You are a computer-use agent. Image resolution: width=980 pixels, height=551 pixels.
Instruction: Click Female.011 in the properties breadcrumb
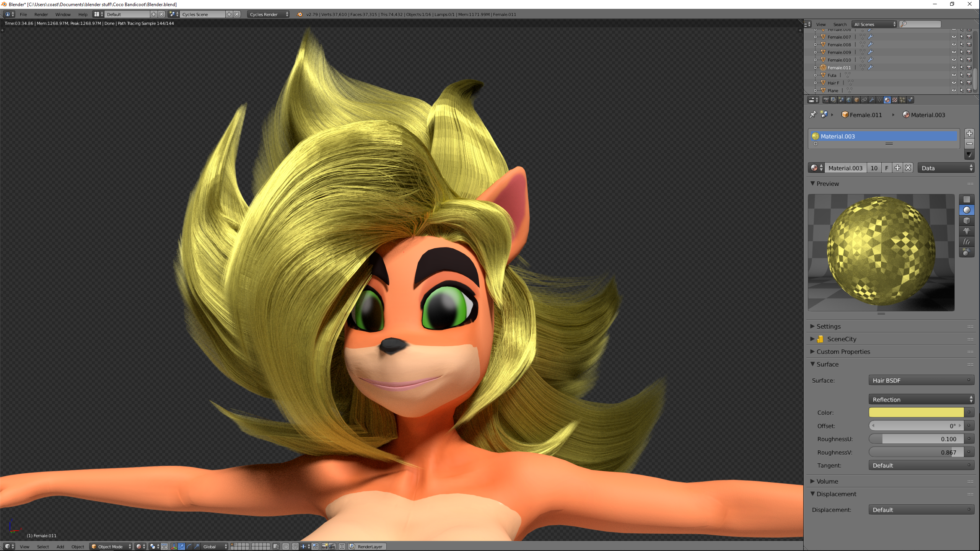862,115
